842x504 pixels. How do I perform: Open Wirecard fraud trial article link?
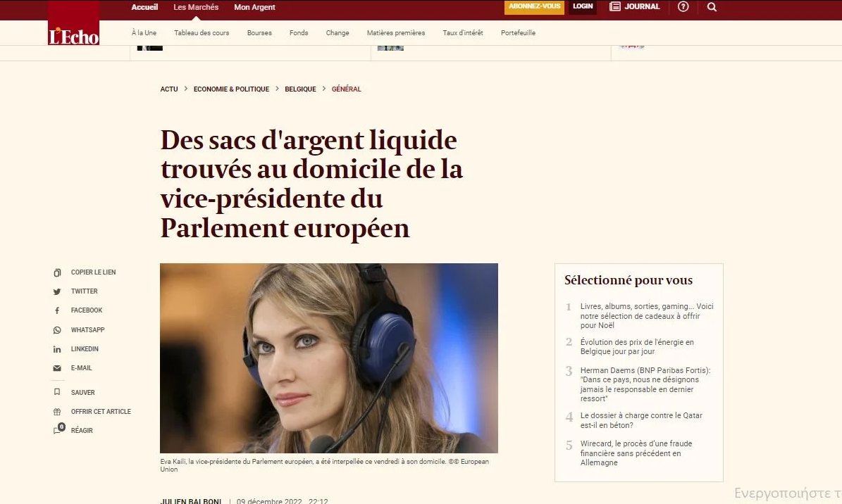coord(636,453)
